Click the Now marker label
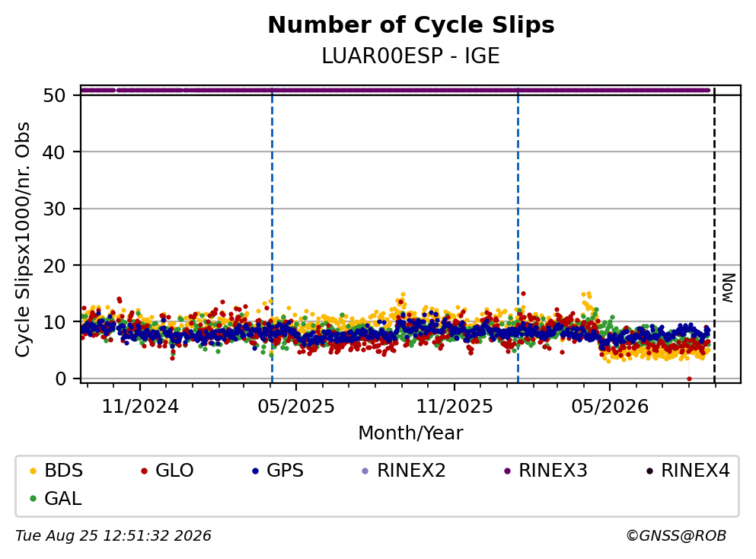Screen dimensions: 756x559 coord(728,288)
